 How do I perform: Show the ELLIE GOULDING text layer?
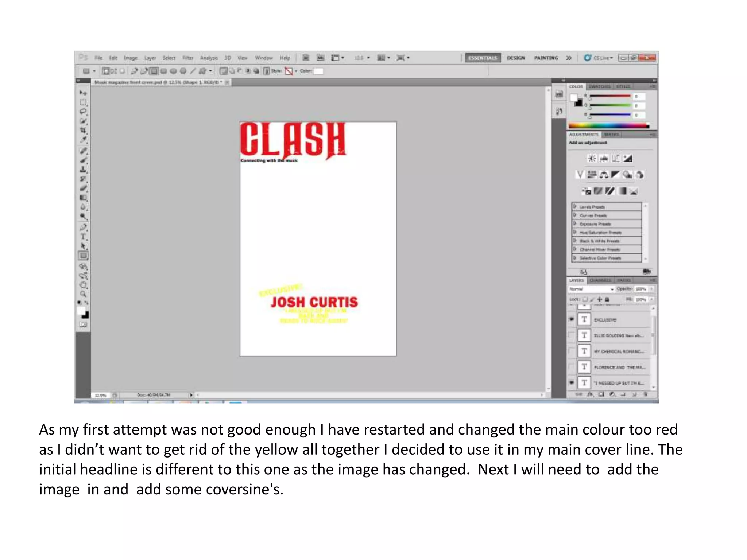[572, 335]
